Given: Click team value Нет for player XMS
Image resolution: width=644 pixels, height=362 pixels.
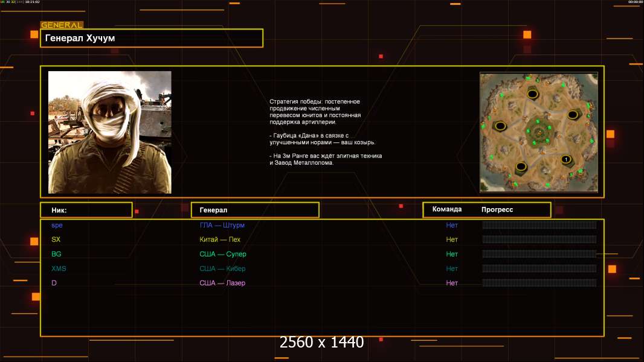Looking at the screenshot, I should (452, 268).
